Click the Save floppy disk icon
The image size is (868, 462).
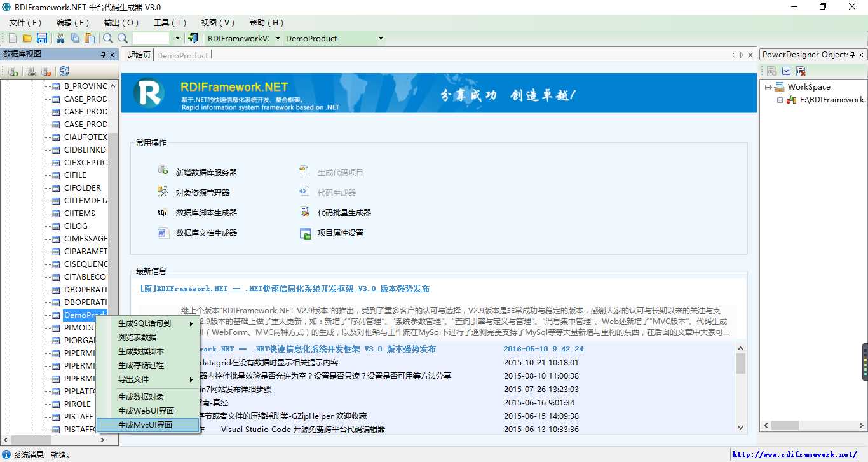(x=42, y=38)
